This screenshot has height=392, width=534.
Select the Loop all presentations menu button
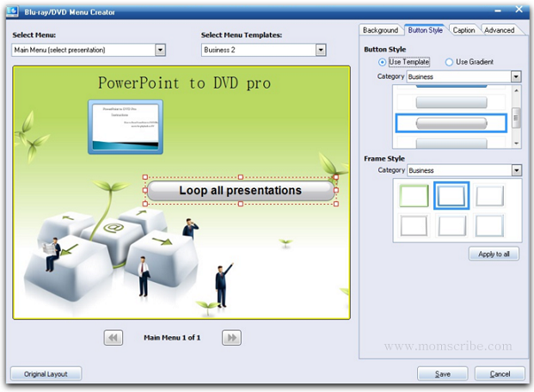tap(241, 190)
